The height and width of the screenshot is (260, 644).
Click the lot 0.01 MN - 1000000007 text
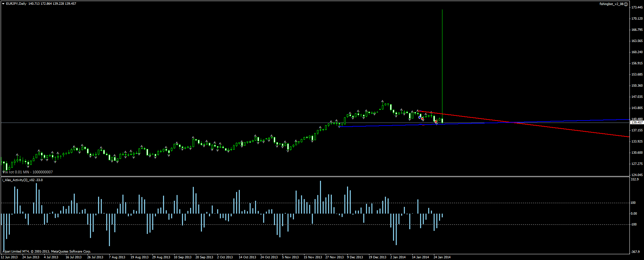point(30,172)
